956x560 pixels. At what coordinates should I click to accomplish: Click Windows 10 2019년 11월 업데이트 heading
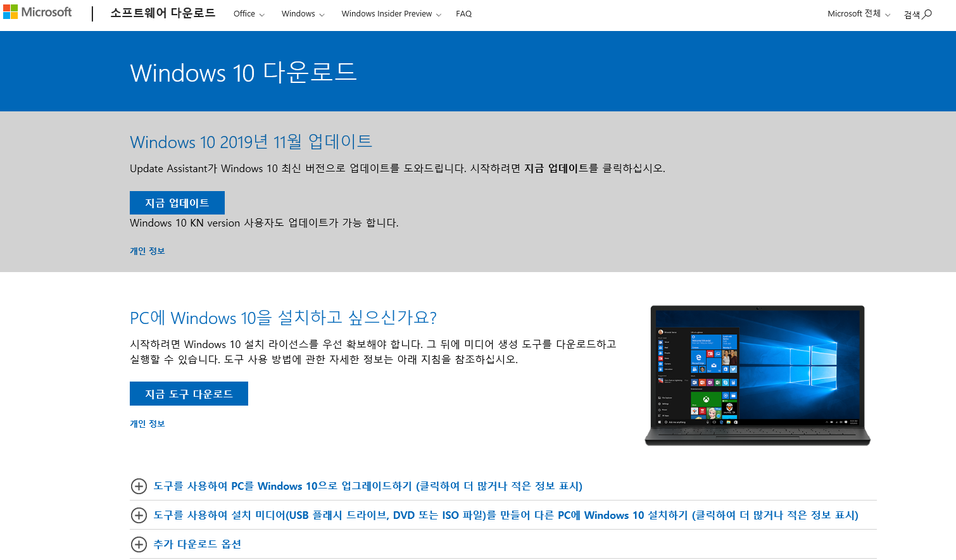coord(251,142)
